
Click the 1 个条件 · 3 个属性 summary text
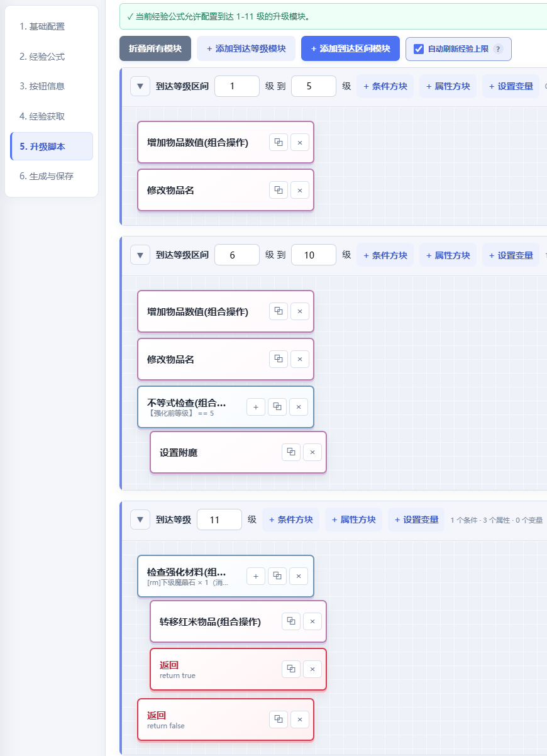[497, 520]
